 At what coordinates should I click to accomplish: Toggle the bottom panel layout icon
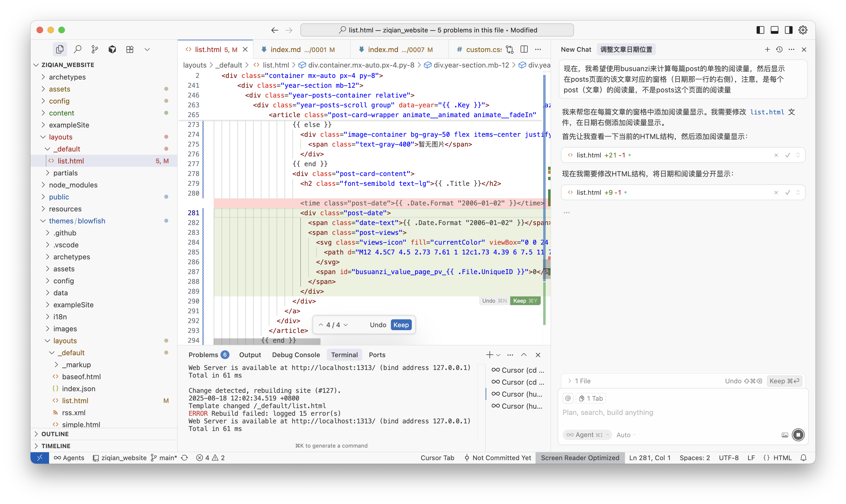(775, 30)
